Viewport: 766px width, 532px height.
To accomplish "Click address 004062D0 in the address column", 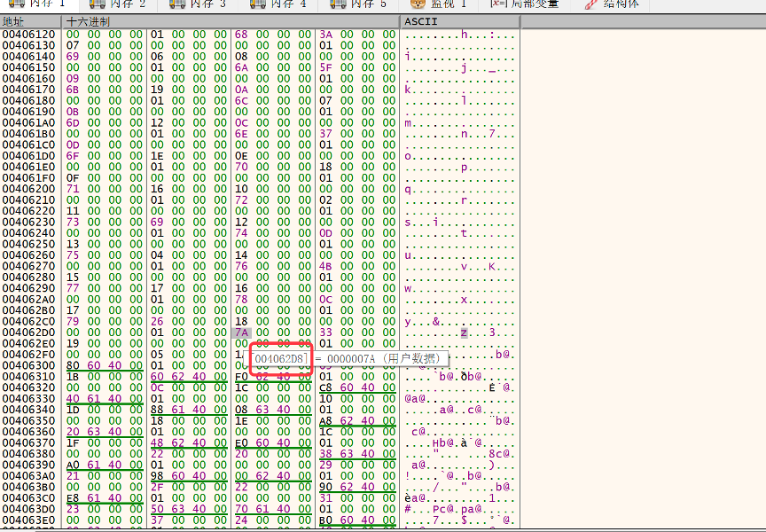I will [28, 332].
